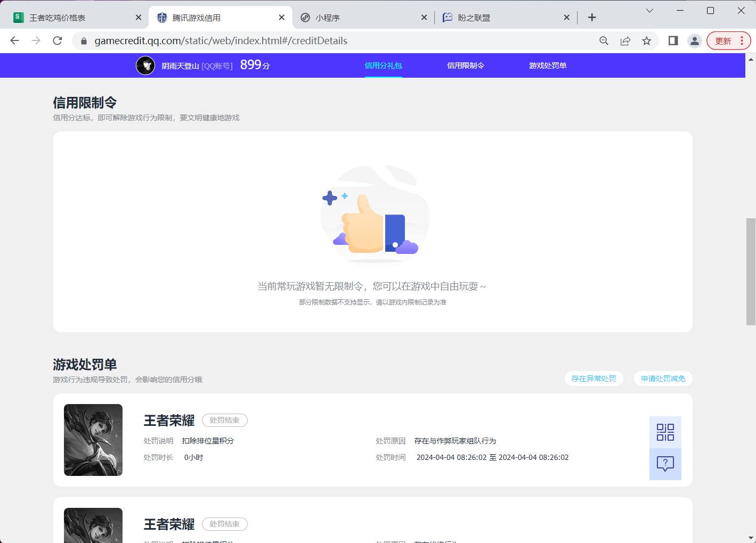756x543 pixels.
Task: Bookmark the page via the star icon
Action: (646, 40)
